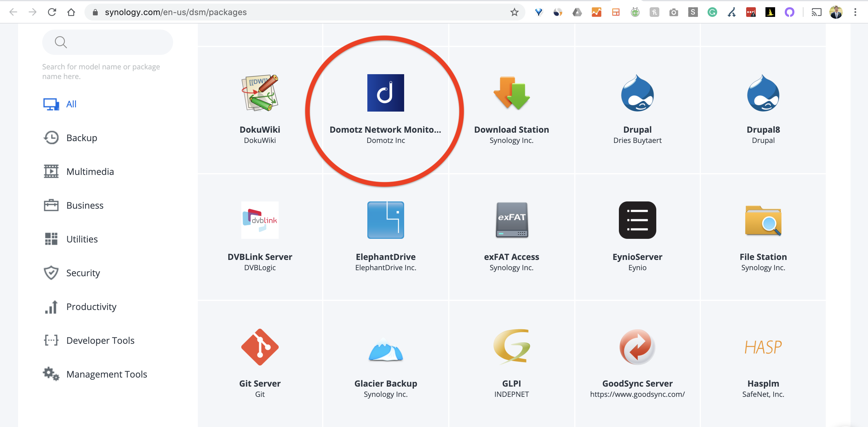Open the Domotz Network Monitor package icon
The image size is (868, 427).
click(x=385, y=93)
